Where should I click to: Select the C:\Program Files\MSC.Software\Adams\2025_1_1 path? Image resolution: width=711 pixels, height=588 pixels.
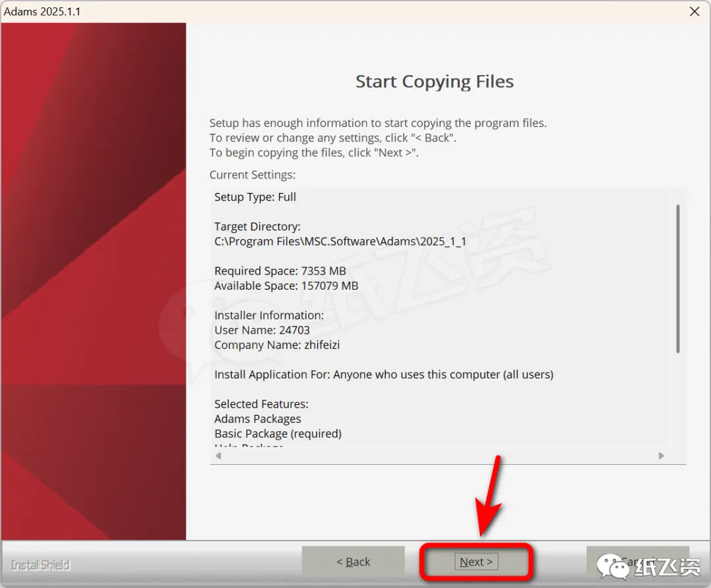tap(340, 241)
